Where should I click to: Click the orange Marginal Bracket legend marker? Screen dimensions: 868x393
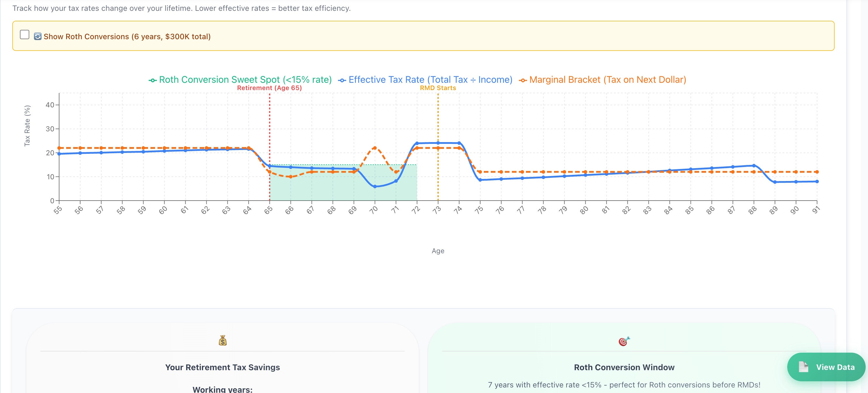coord(523,80)
